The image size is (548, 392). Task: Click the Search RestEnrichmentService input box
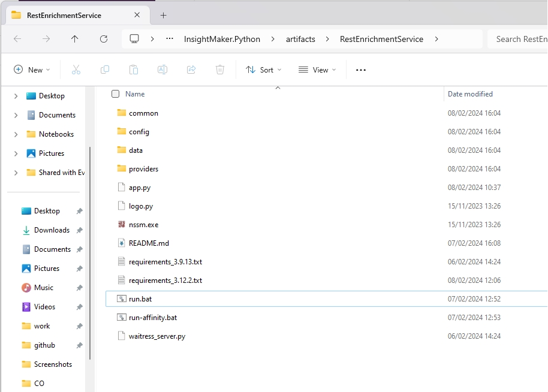click(519, 39)
